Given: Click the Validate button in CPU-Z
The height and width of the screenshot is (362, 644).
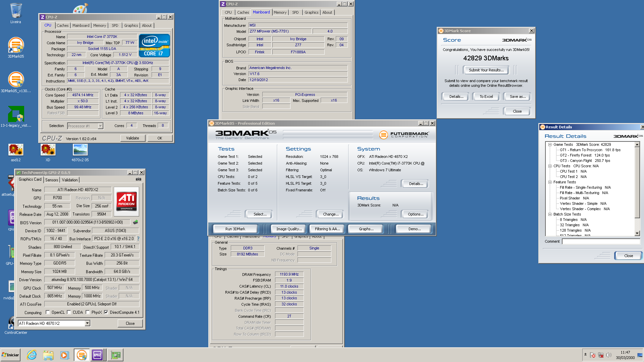Looking at the screenshot, I should [132, 138].
